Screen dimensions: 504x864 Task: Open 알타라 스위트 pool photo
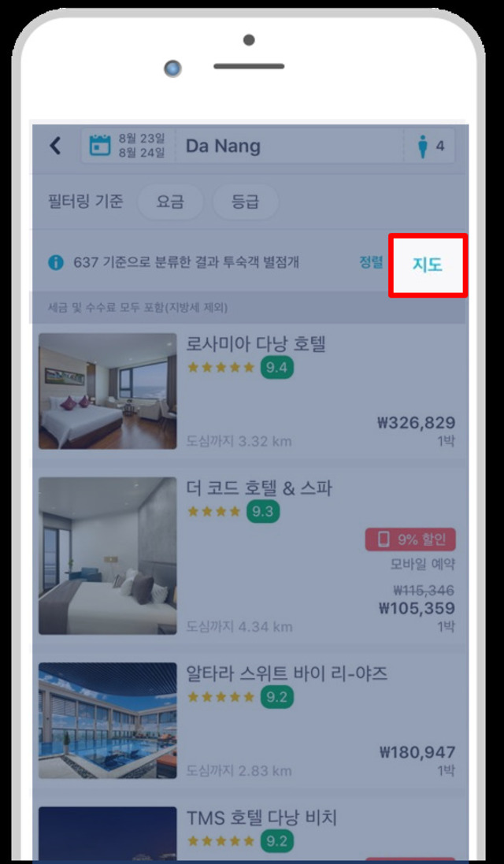tap(107, 720)
